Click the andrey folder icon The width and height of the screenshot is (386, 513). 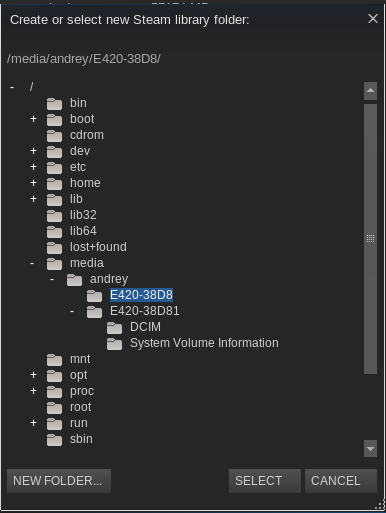pyautogui.click(x=74, y=280)
